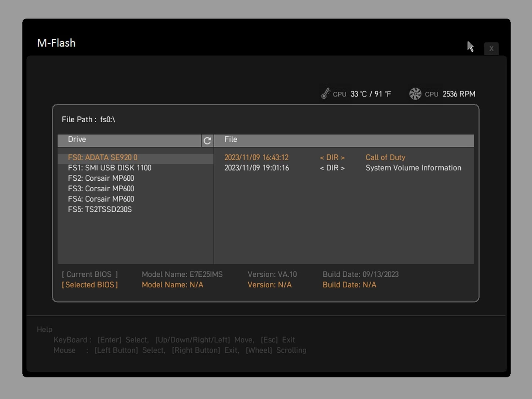Choose the FS2: Corsair MP600 drive
The image size is (532, 399).
click(101, 178)
